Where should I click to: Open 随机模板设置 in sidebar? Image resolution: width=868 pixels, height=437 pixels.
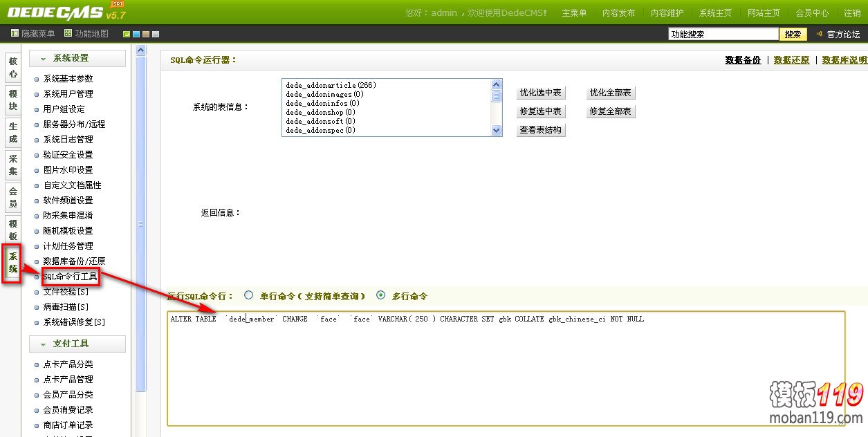(68, 231)
